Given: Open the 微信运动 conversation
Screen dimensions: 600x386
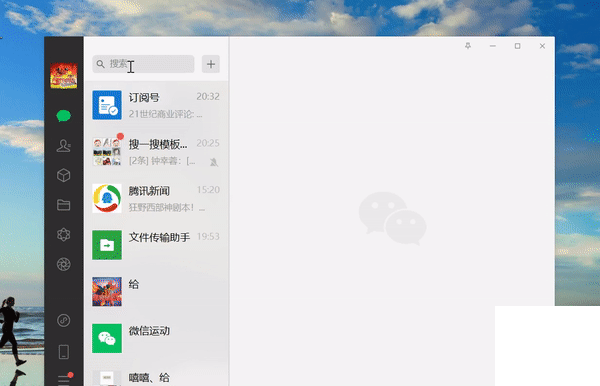Looking at the screenshot, I should click(156, 338).
